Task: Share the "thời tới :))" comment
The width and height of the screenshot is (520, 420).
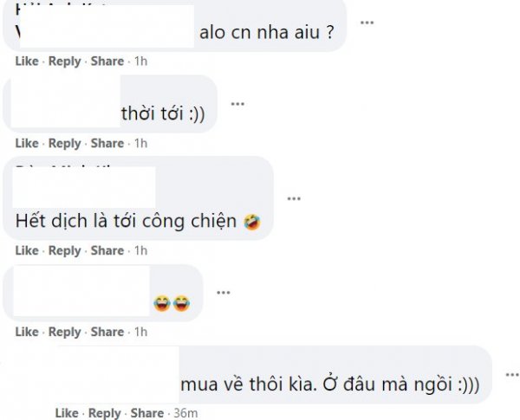Action: click(107, 143)
